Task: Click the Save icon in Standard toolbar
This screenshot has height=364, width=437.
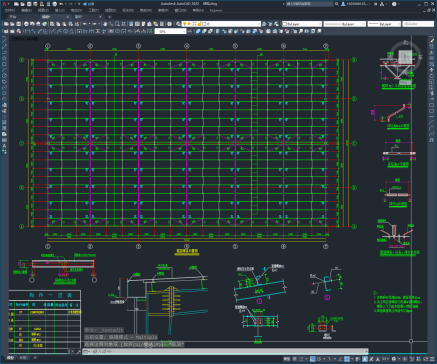Action: (x=19, y=24)
